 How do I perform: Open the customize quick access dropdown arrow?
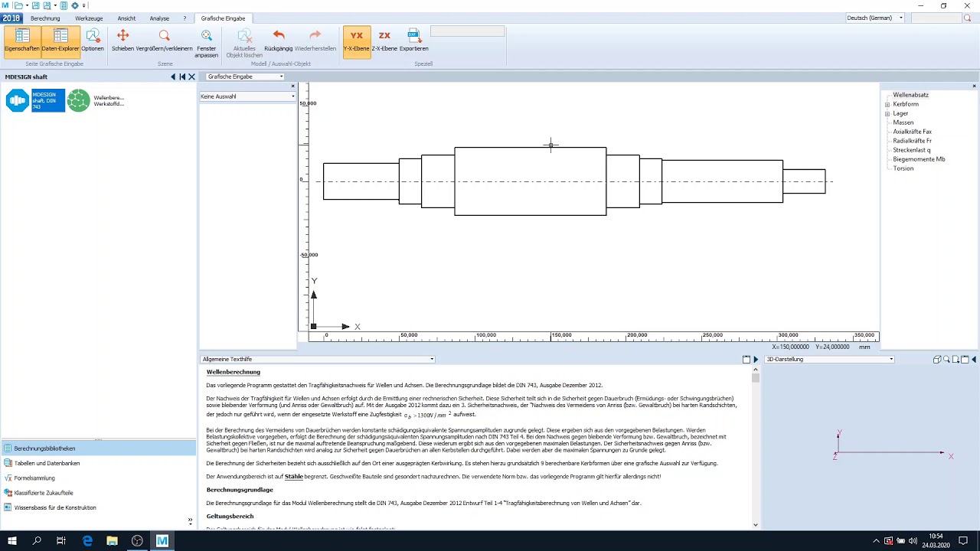pos(84,6)
